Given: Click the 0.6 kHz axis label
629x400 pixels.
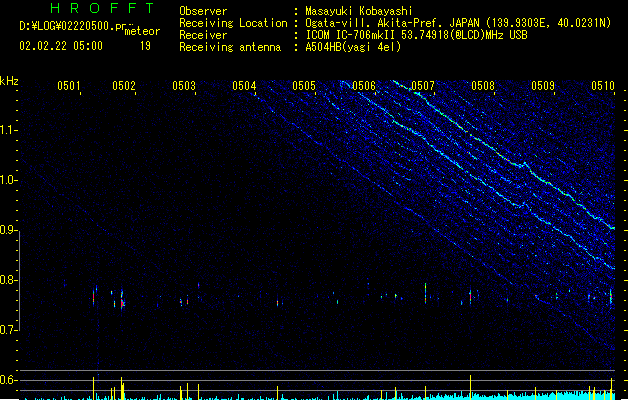Looking at the screenshot, I should (x=7, y=380).
